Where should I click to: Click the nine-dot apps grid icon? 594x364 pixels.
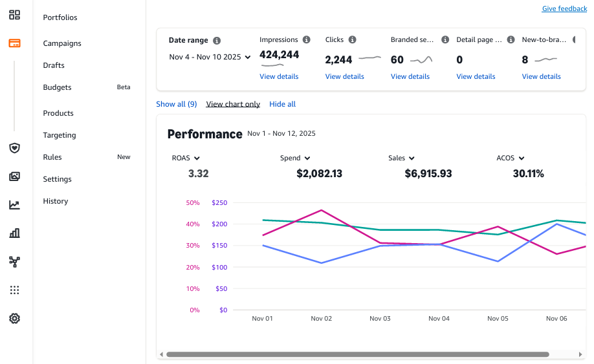[14, 290]
